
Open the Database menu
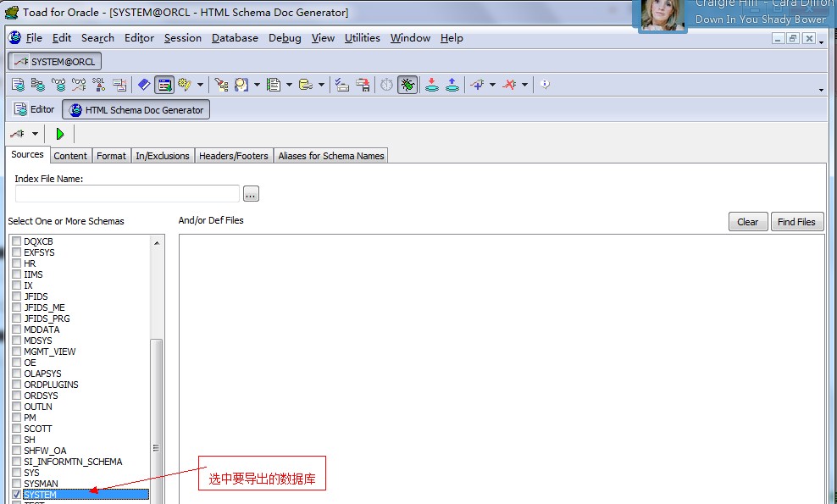(x=235, y=38)
